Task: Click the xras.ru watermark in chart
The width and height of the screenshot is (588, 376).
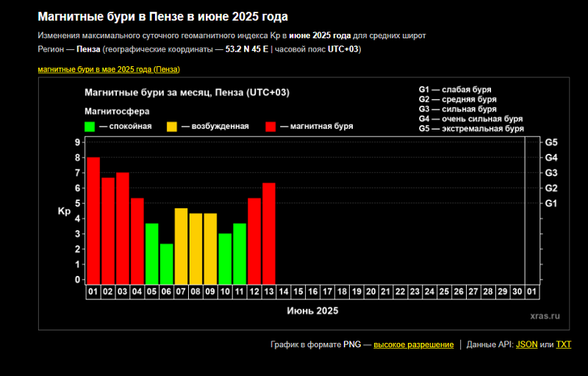Action: [x=544, y=315]
